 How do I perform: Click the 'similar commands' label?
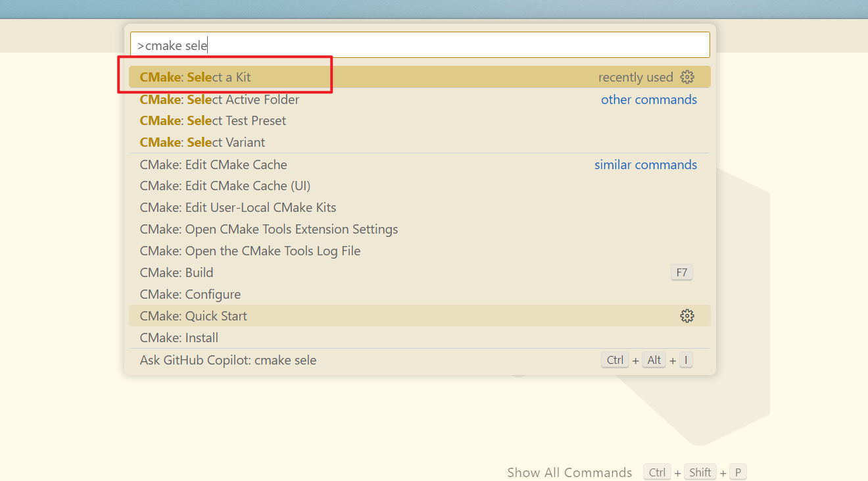click(646, 165)
